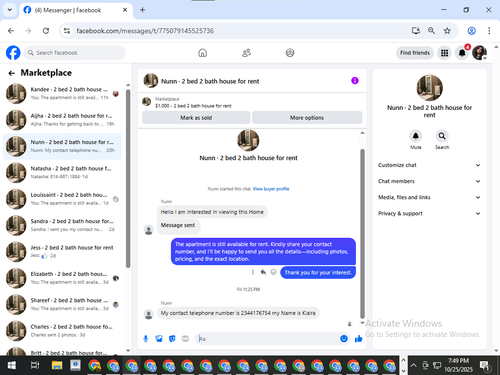
Task: Open the Friends icon in top navigation
Action: pyautogui.click(x=246, y=53)
